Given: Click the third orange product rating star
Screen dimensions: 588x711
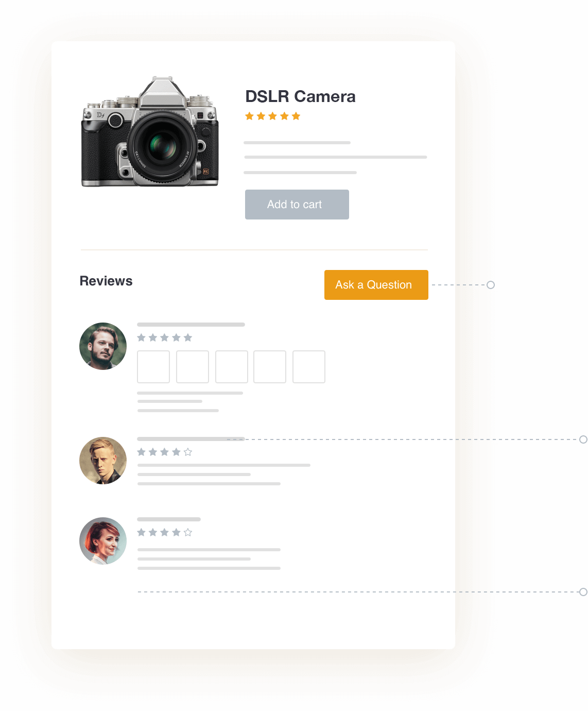Looking at the screenshot, I should pyautogui.click(x=273, y=116).
